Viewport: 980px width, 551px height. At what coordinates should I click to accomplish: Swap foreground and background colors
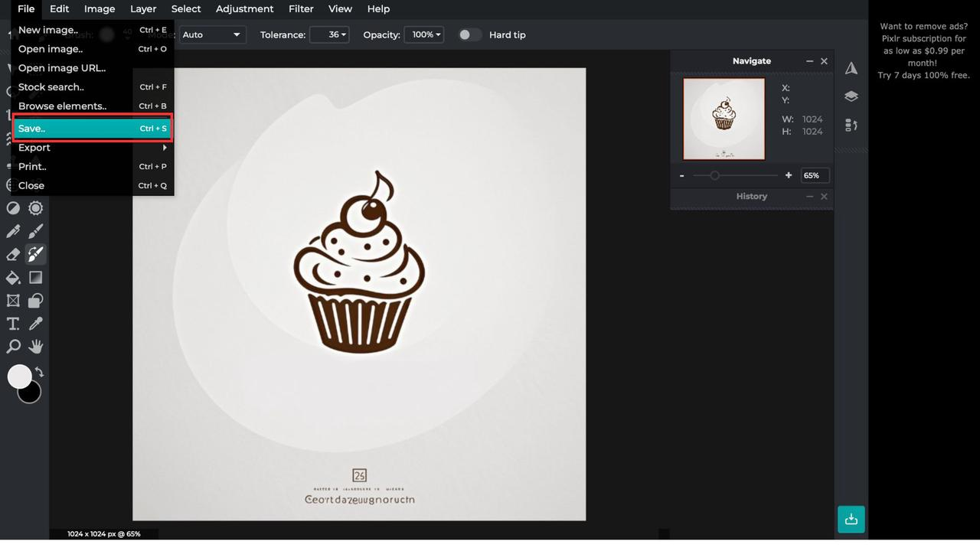(39, 373)
